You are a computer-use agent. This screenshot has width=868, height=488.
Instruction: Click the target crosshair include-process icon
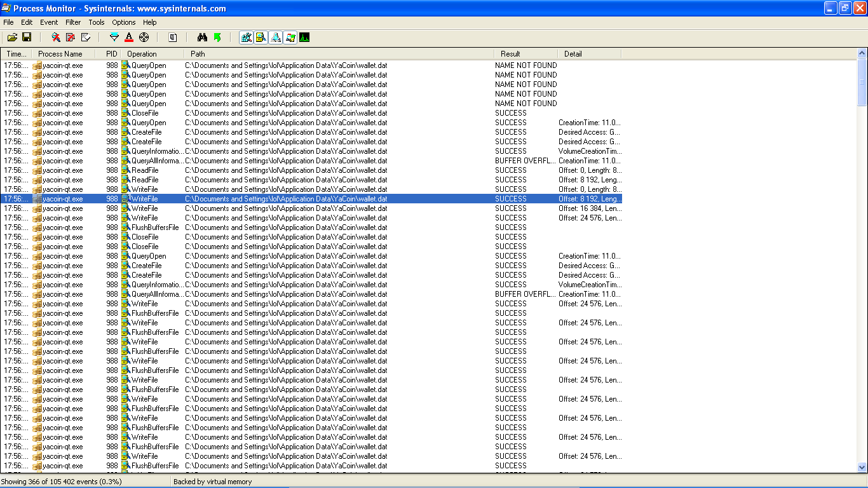point(144,37)
